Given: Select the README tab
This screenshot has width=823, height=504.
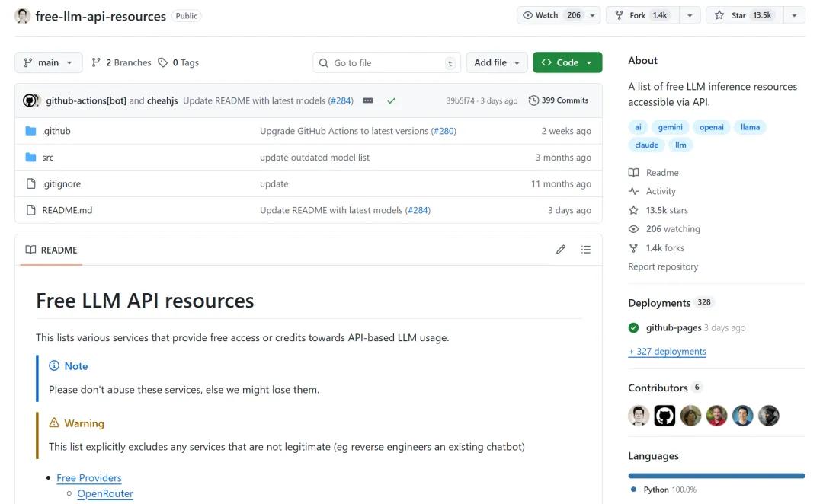Looking at the screenshot, I should pyautogui.click(x=52, y=250).
